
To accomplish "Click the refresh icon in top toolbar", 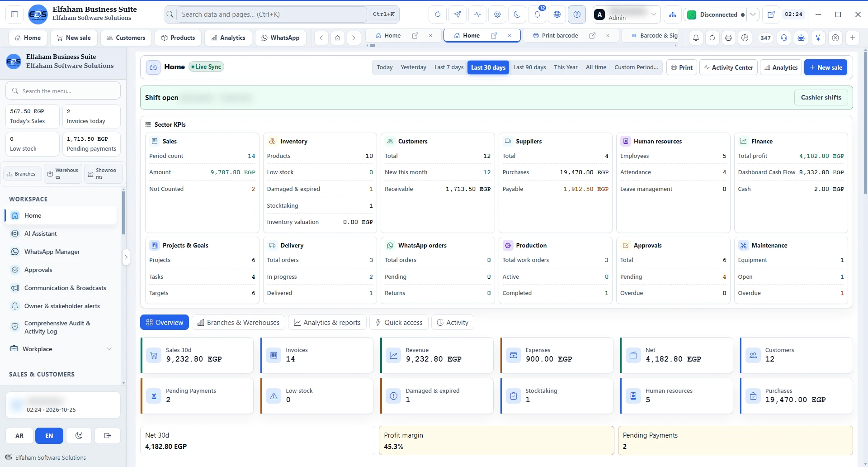I will 437,14.
